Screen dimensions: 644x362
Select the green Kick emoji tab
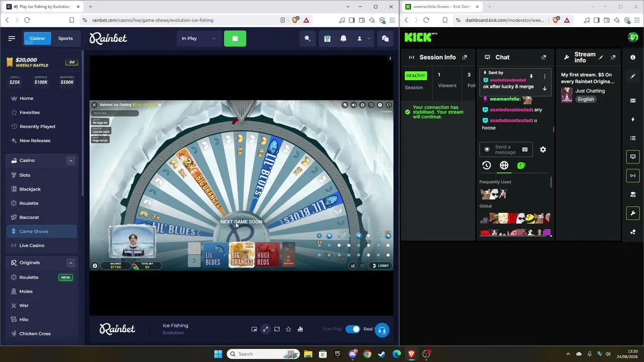521,165
